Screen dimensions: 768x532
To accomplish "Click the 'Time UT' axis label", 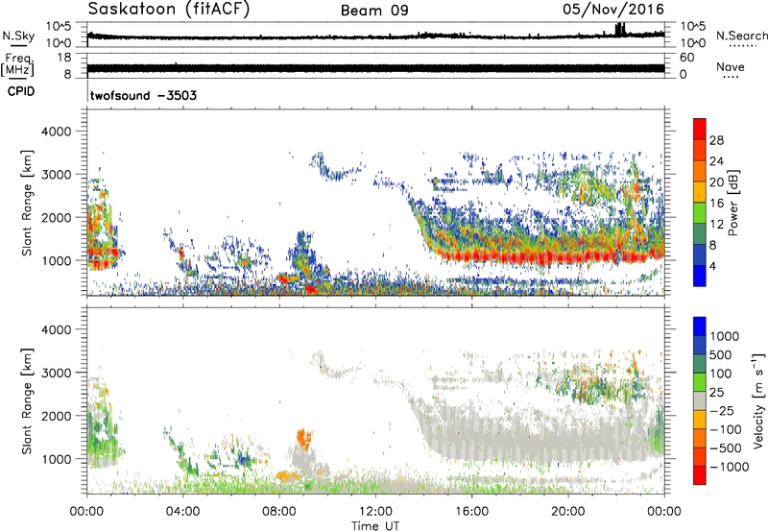I will pos(375,526).
